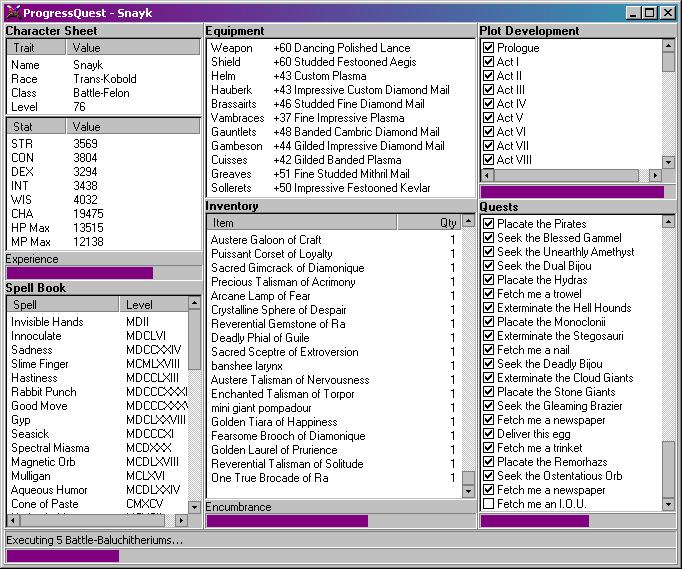Check the Fetch me an I.O.U. checkbox
Image resolution: width=682 pixels, height=569 pixels.
pos(488,504)
